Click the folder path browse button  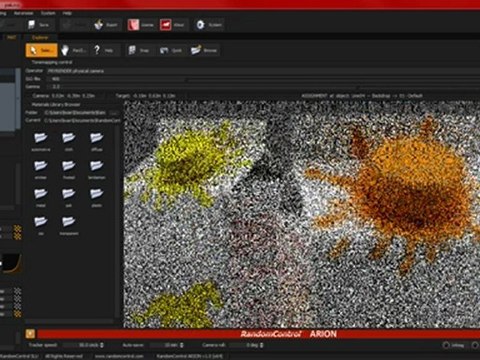tap(114, 113)
